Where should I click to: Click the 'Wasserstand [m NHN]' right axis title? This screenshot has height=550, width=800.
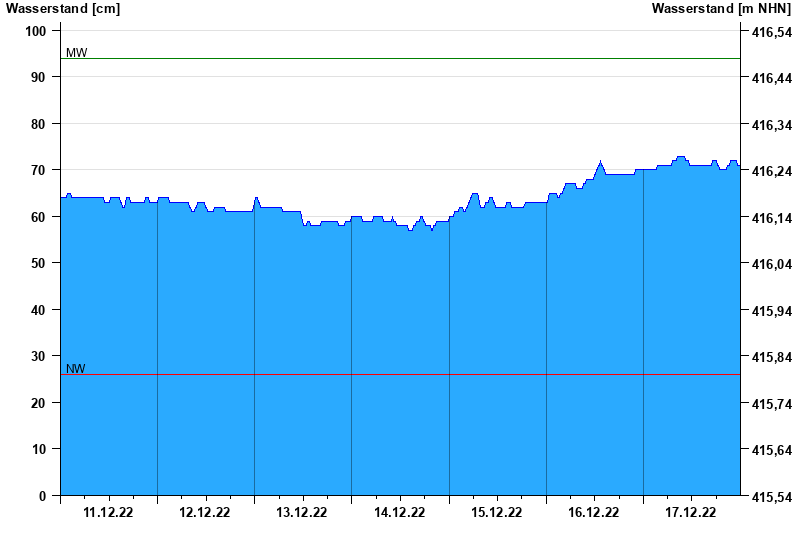click(721, 9)
